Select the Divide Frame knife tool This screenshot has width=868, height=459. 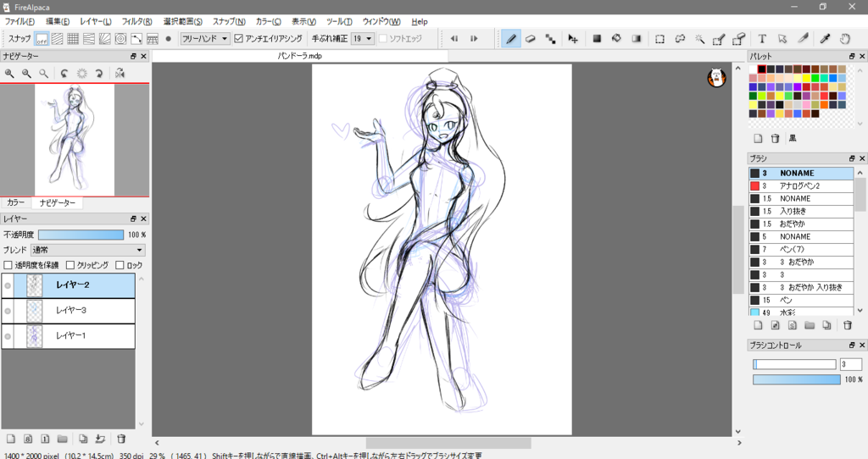point(802,39)
